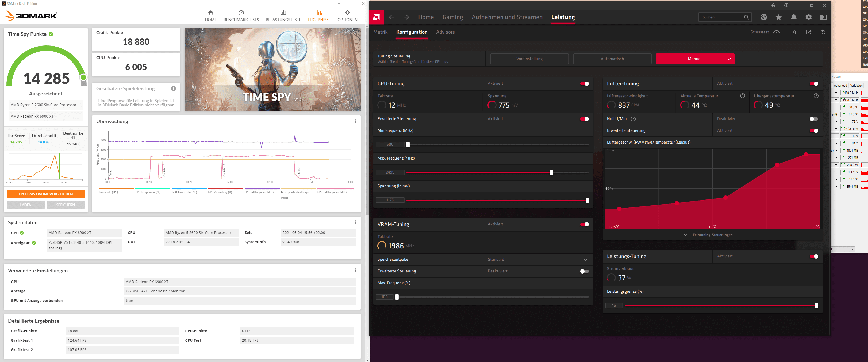Enable the Null U/Min. switch
Image resolution: width=868 pixels, height=362 pixels.
pos(814,119)
